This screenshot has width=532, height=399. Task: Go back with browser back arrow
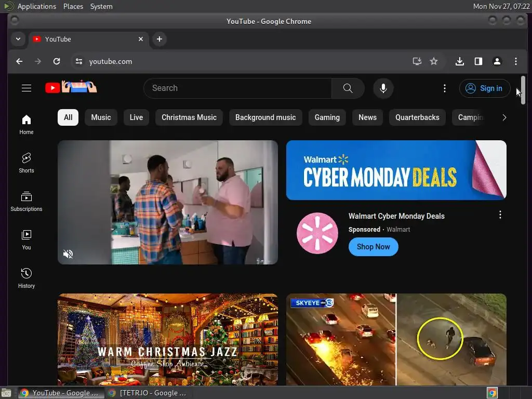(x=19, y=61)
